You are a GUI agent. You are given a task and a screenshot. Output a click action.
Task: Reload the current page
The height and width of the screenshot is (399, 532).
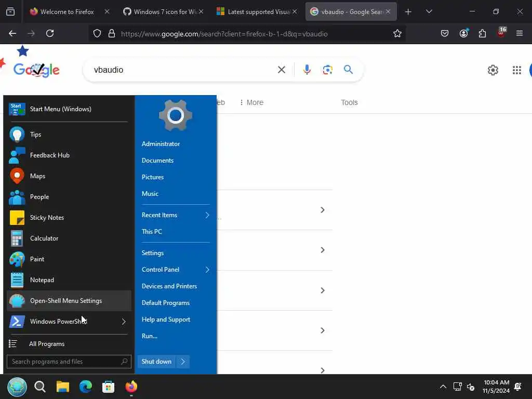point(50,33)
